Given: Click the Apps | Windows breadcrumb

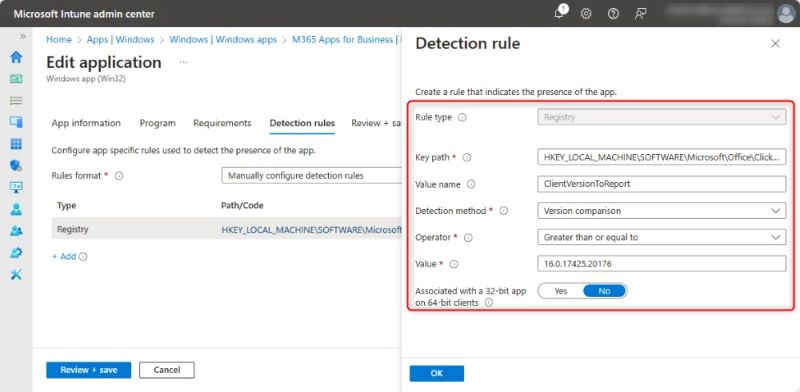Looking at the screenshot, I should (x=120, y=39).
